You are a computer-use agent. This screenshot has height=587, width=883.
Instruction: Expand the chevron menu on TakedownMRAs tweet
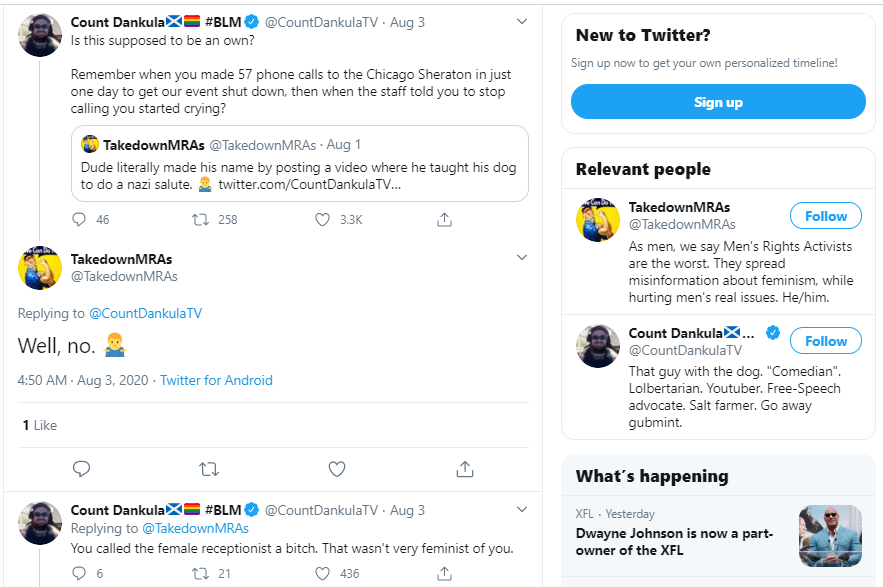pos(522,257)
